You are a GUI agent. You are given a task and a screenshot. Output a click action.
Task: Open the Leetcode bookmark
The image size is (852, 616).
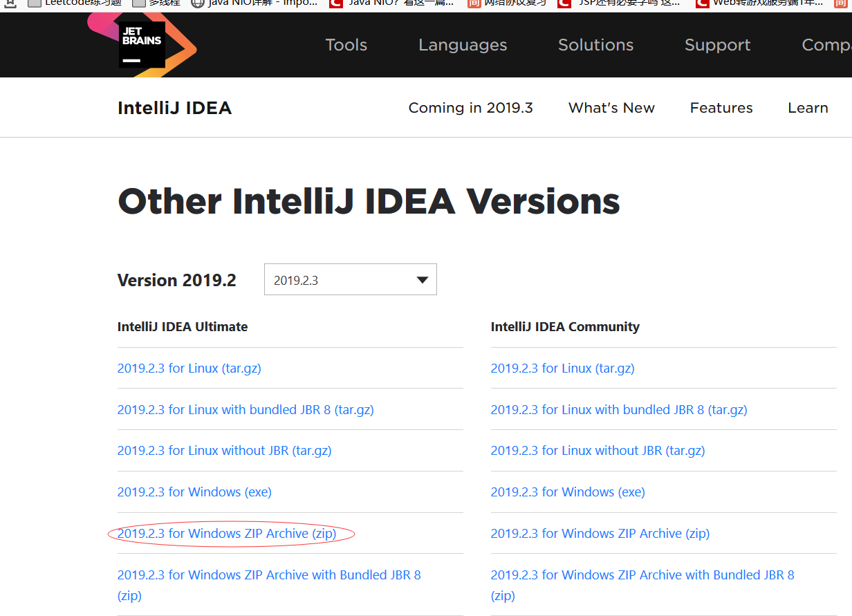[x=73, y=3]
